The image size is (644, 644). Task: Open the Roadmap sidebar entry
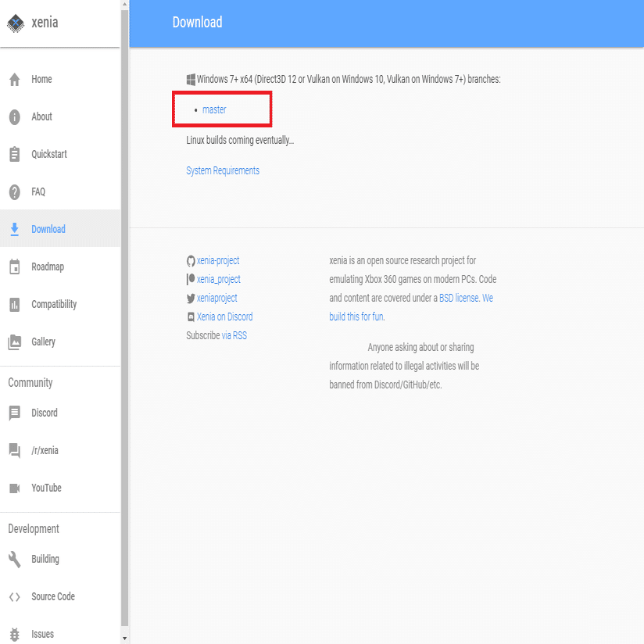(x=60, y=267)
